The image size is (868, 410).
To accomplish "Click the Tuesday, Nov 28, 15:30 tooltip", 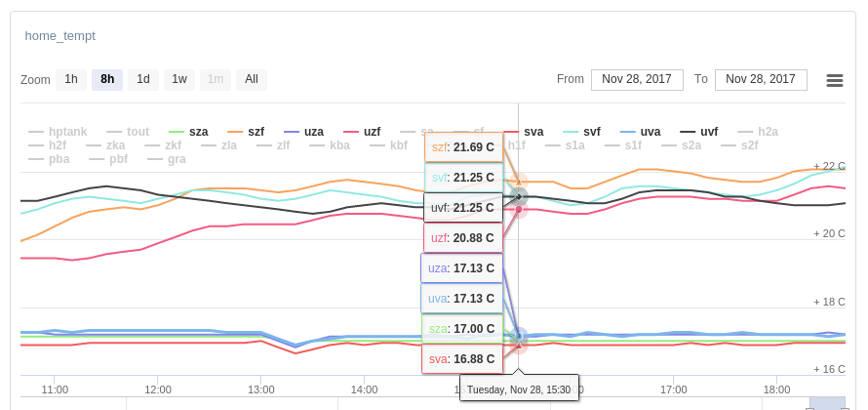I will coord(519,387).
